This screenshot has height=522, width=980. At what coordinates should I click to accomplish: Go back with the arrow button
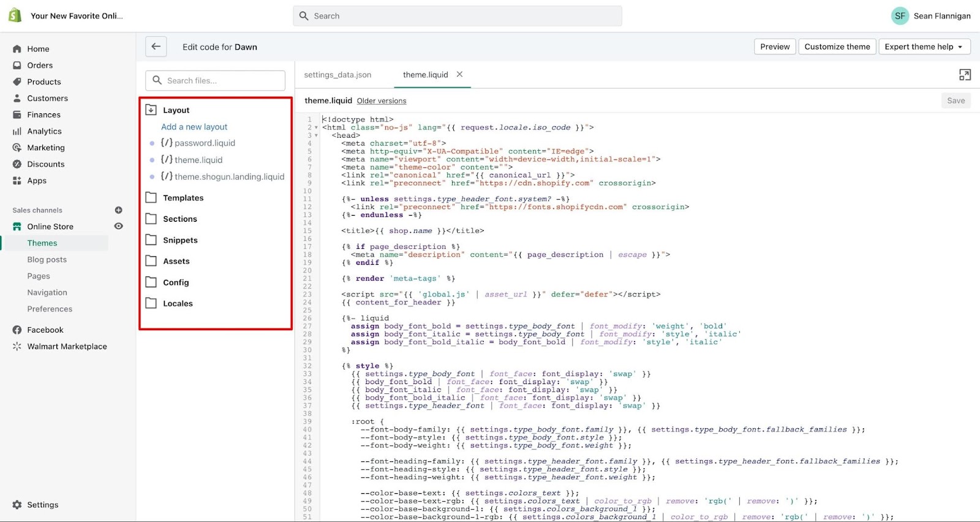pyautogui.click(x=156, y=47)
